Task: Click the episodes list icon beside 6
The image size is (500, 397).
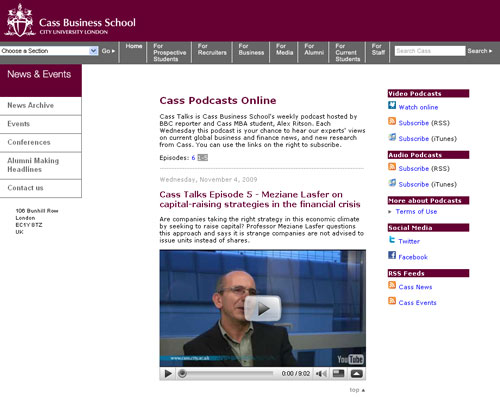Action: click(202, 158)
